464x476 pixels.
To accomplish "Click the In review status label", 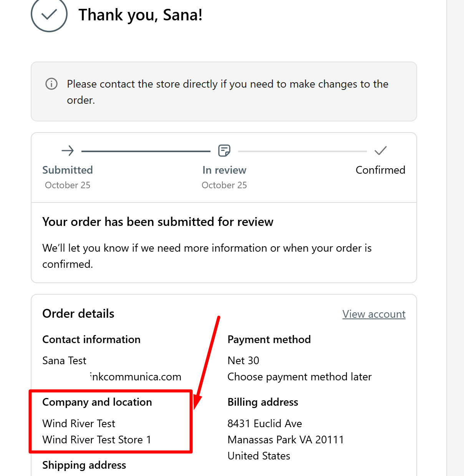I will point(224,170).
